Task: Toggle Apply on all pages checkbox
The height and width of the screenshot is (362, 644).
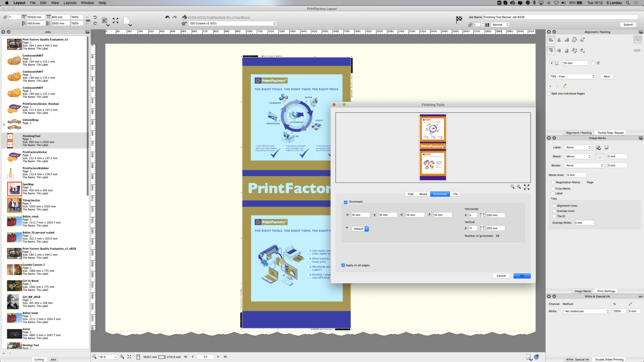Action: pos(343,265)
